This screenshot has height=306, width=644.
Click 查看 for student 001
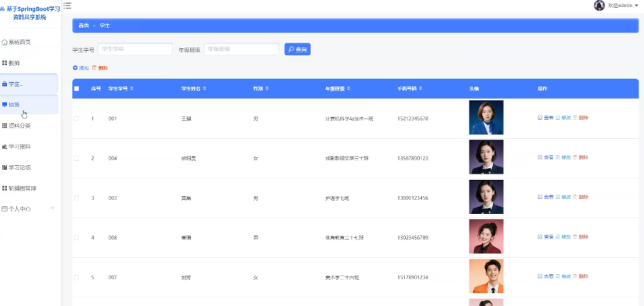coord(545,118)
